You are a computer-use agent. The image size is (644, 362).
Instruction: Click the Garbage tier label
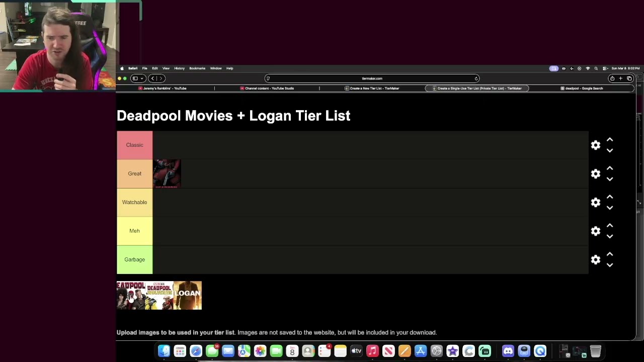(134, 259)
